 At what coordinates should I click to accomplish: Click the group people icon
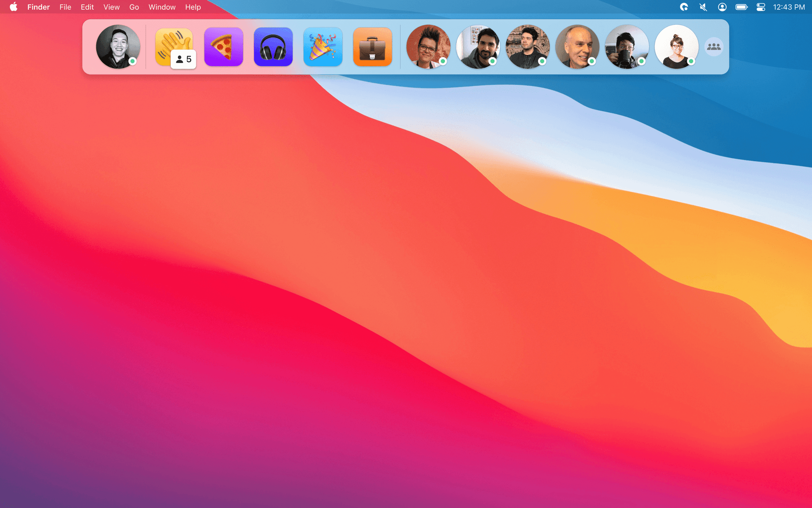[x=714, y=47]
